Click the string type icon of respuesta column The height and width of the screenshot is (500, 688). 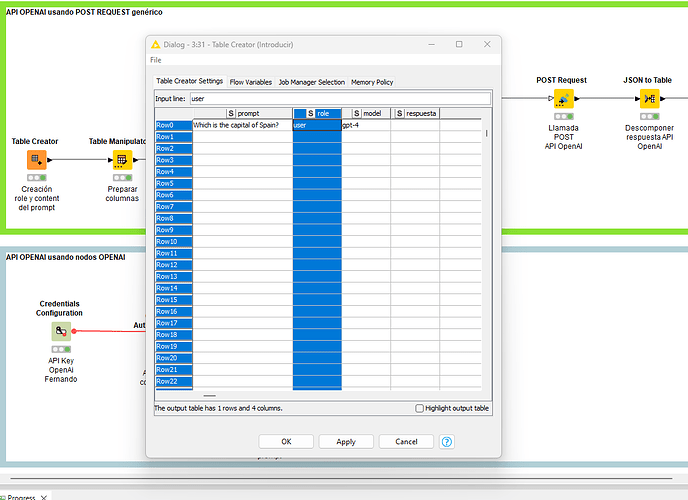pos(399,113)
